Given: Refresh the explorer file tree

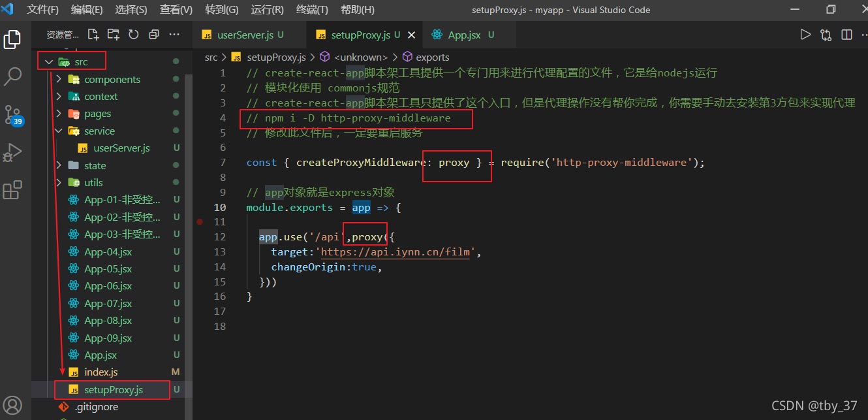Looking at the screenshot, I should [x=134, y=35].
